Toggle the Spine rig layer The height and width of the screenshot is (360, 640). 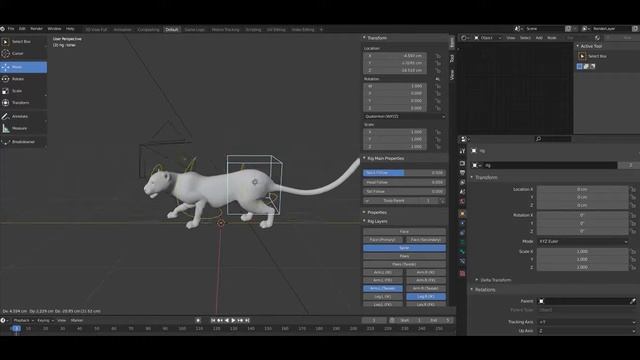tap(404, 248)
